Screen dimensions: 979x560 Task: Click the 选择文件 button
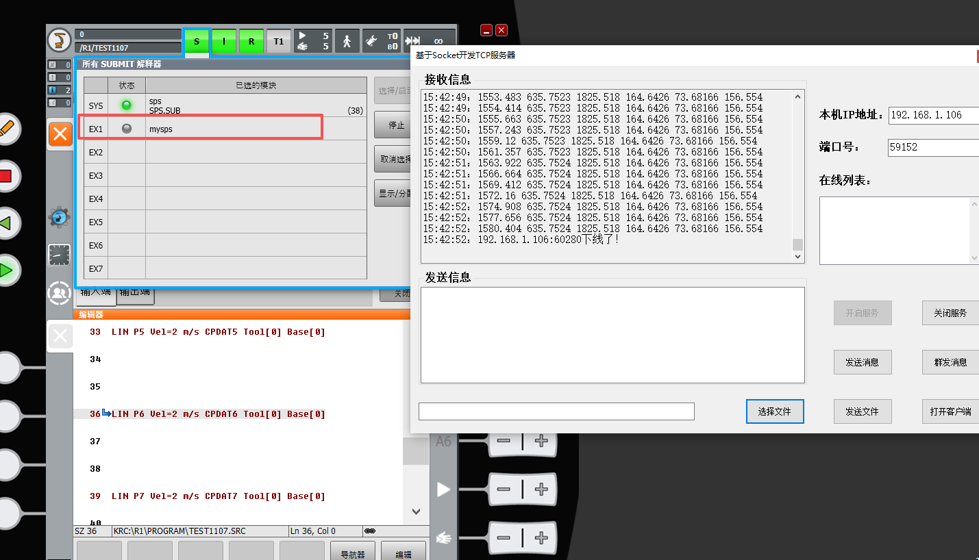pyautogui.click(x=774, y=411)
